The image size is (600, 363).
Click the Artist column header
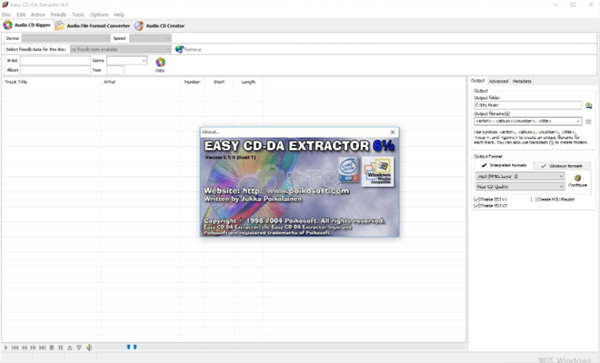pyautogui.click(x=141, y=82)
